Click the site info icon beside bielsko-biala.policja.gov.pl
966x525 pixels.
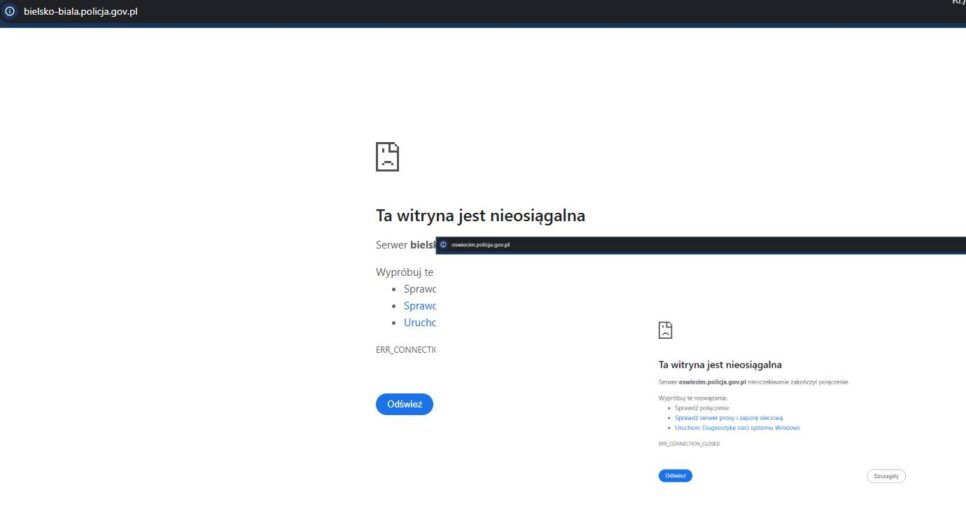(10, 11)
